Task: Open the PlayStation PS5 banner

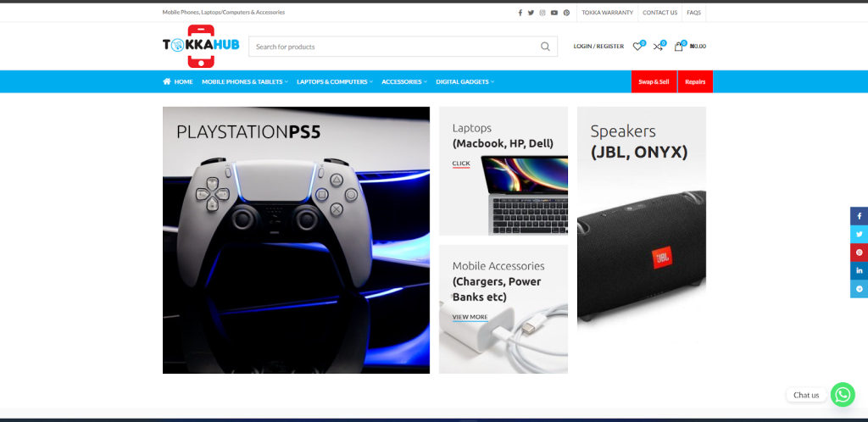Action: tap(296, 240)
